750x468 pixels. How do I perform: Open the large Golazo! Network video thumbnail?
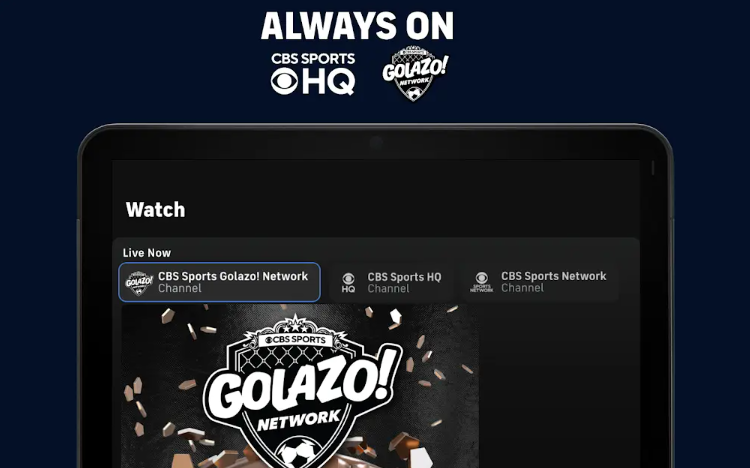(300, 386)
